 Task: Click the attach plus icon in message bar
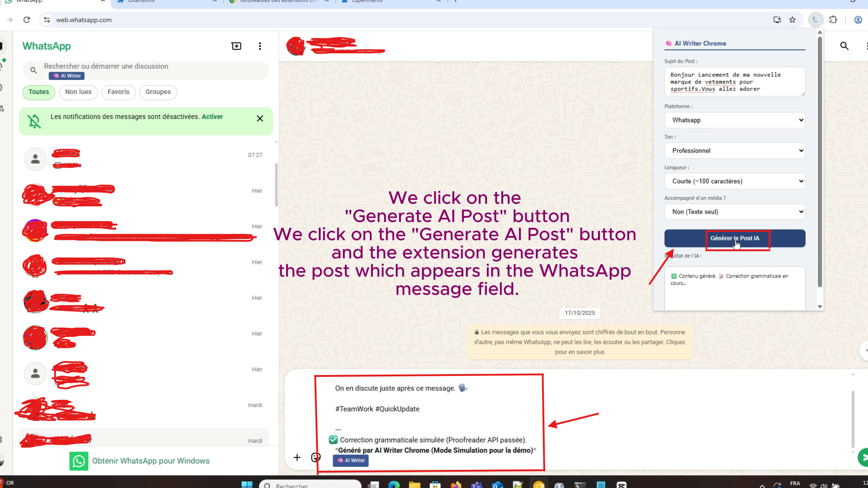pos(297,457)
